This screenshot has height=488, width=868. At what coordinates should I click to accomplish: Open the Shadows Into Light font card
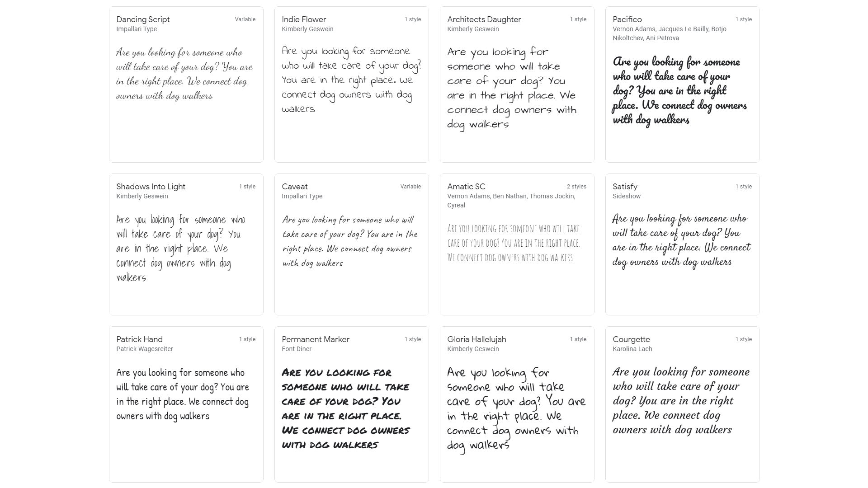(x=186, y=244)
